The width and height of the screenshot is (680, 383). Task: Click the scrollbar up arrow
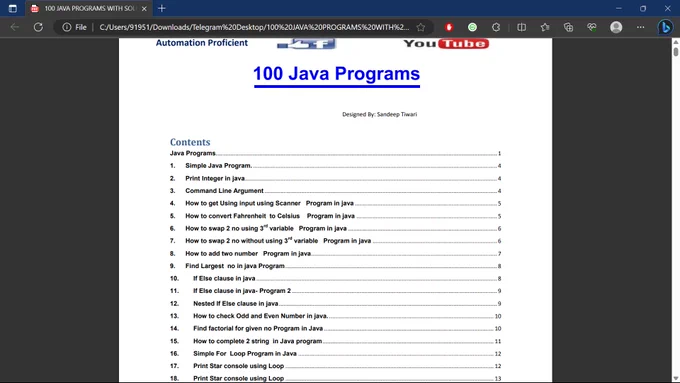pyautogui.click(x=676, y=42)
